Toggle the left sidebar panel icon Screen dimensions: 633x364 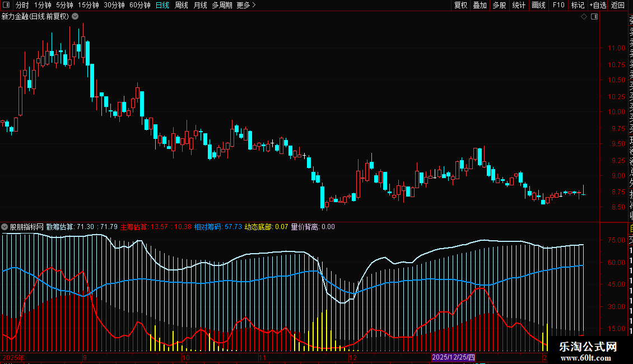5,6
